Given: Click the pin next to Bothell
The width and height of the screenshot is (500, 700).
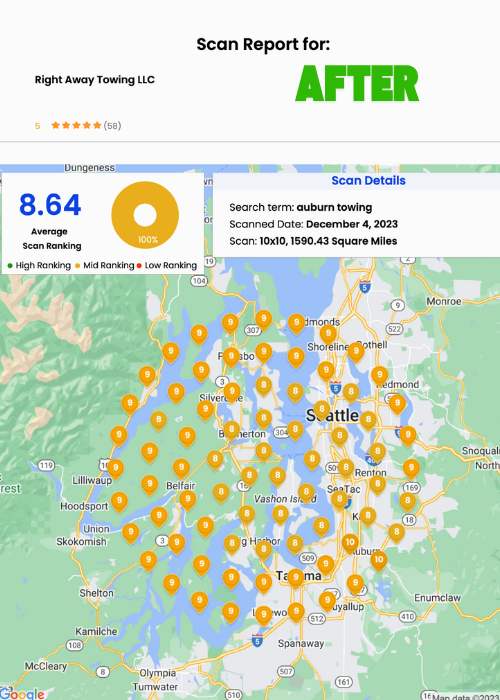Looking at the screenshot, I should (355, 353).
